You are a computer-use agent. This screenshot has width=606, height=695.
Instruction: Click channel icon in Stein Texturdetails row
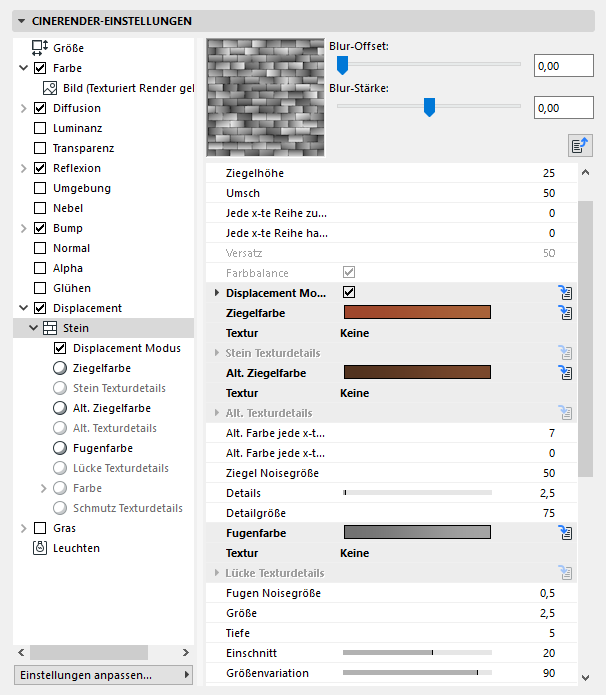(565, 353)
